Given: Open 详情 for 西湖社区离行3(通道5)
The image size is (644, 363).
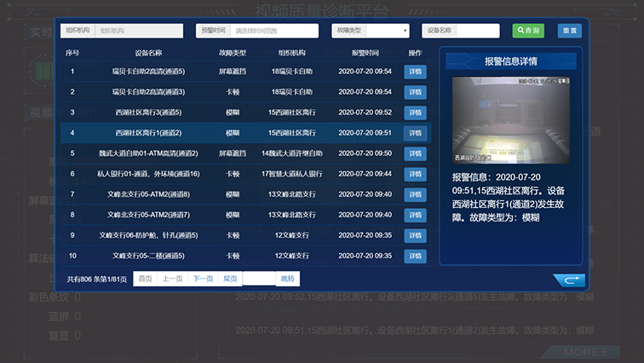Looking at the screenshot, I should coord(415,112).
